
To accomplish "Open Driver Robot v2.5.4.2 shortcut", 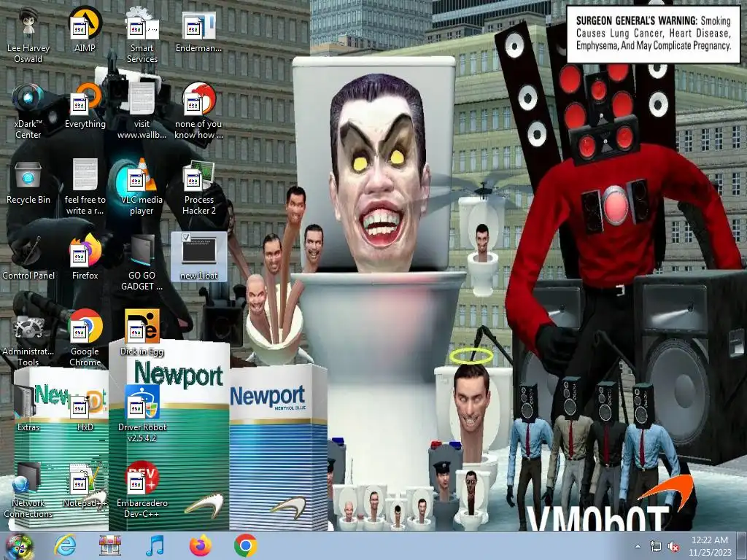I will click(142, 414).
